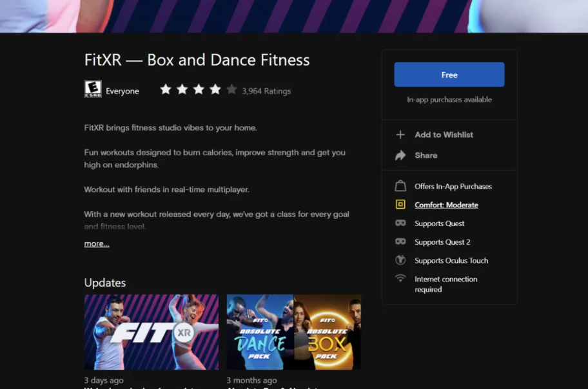Open the Comfort: Moderate link
588x389 pixels.
point(446,205)
